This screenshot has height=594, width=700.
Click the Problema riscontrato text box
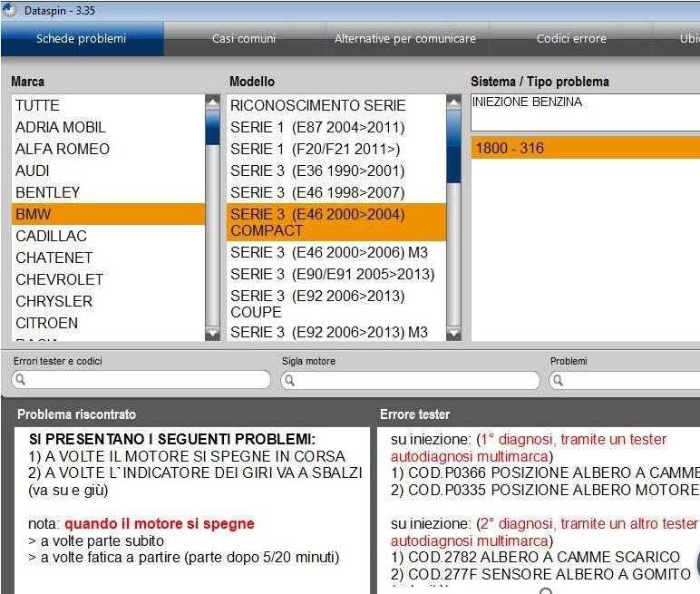(x=192, y=511)
